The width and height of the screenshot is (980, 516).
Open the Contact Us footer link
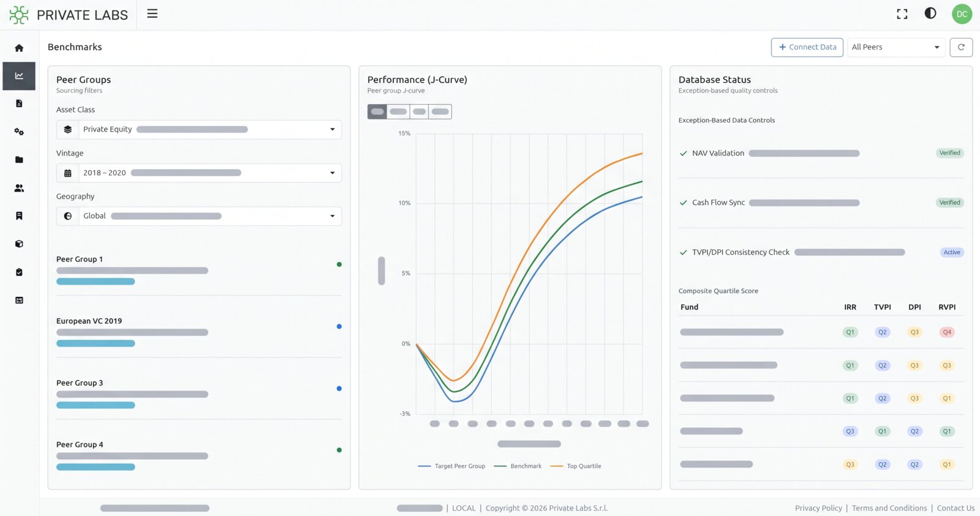point(956,508)
